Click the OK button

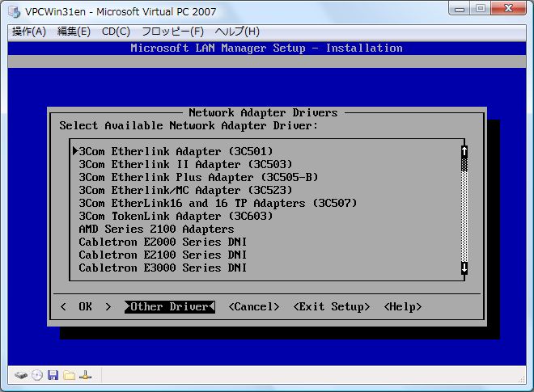pyautogui.click(x=86, y=306)
